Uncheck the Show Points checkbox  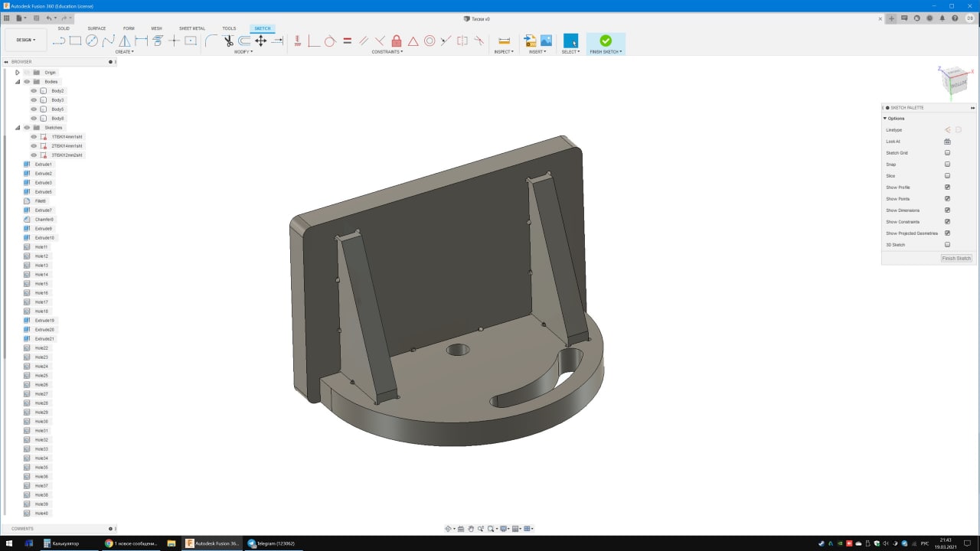[x=947, y=199]
